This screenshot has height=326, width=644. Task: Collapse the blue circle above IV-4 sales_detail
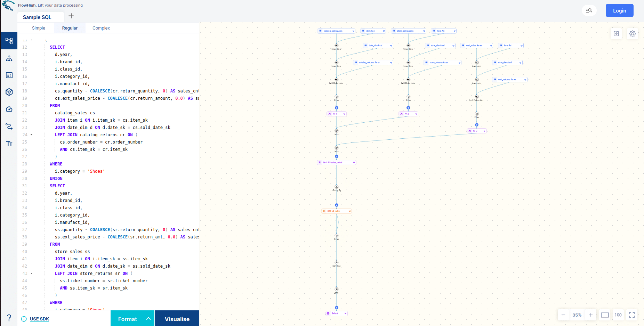coord(336,156)
